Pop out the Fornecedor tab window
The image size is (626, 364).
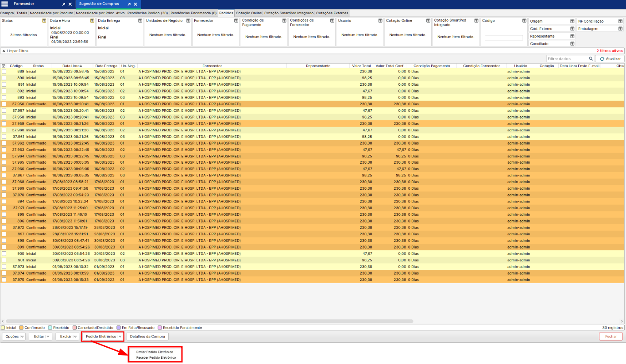click(64, 4)
